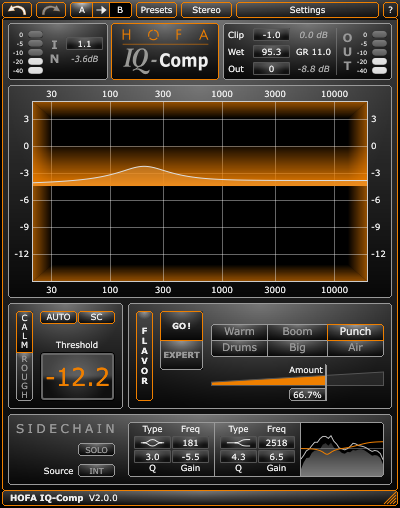Open help with question mark icon
The width and height of the screenshot is (400, 508).
390,10
